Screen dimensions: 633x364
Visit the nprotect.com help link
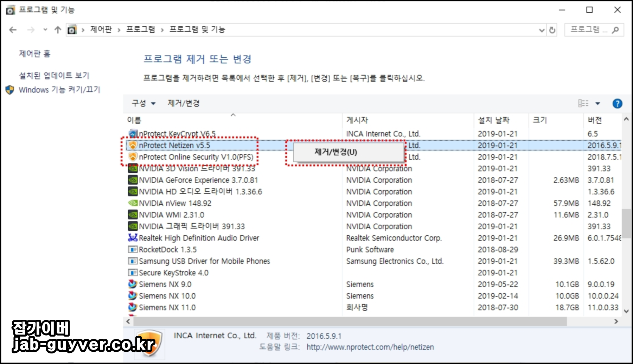pos(370,347)
